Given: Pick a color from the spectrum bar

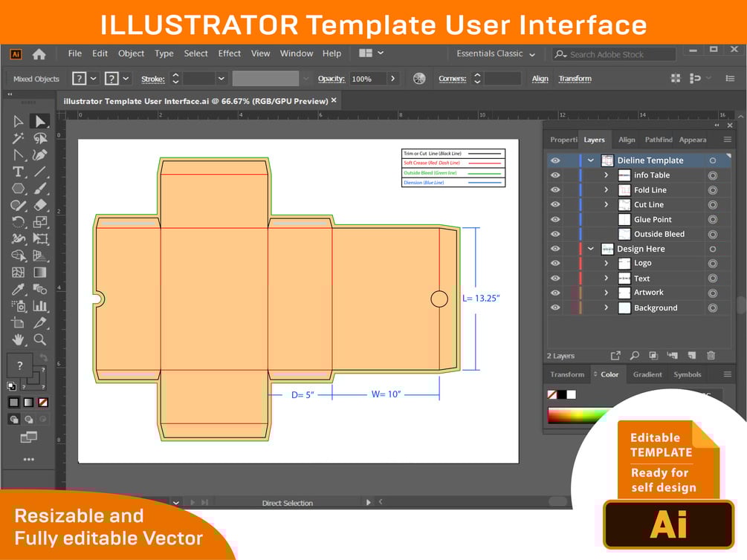Looking at the screenshot, I should (x=578, y=415).
